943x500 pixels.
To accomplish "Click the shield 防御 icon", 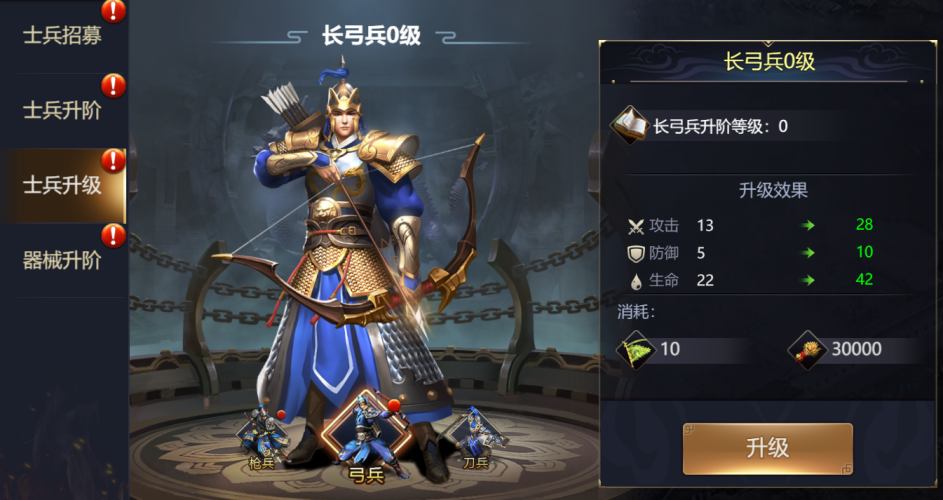I will pos(636,253).
